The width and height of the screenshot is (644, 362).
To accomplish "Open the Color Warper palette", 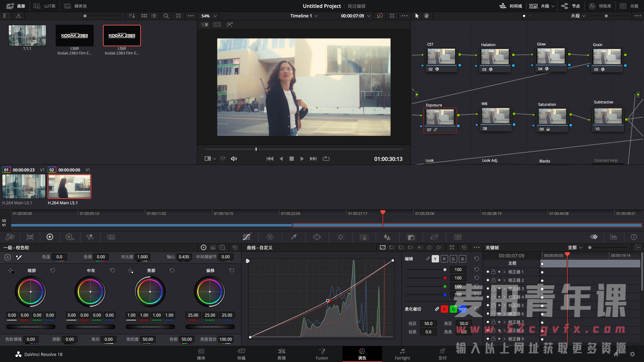I will 270,237.
